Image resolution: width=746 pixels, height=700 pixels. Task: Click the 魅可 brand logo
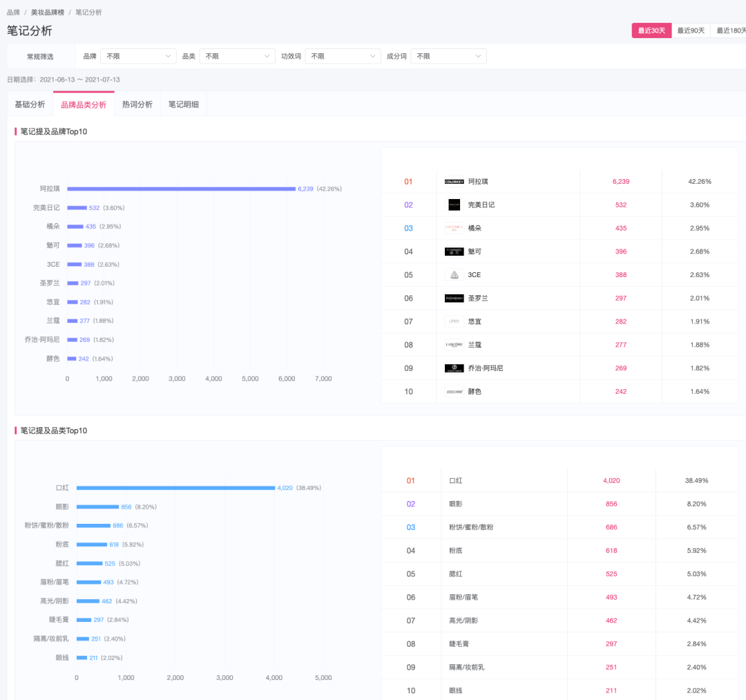tap(454, 252)
